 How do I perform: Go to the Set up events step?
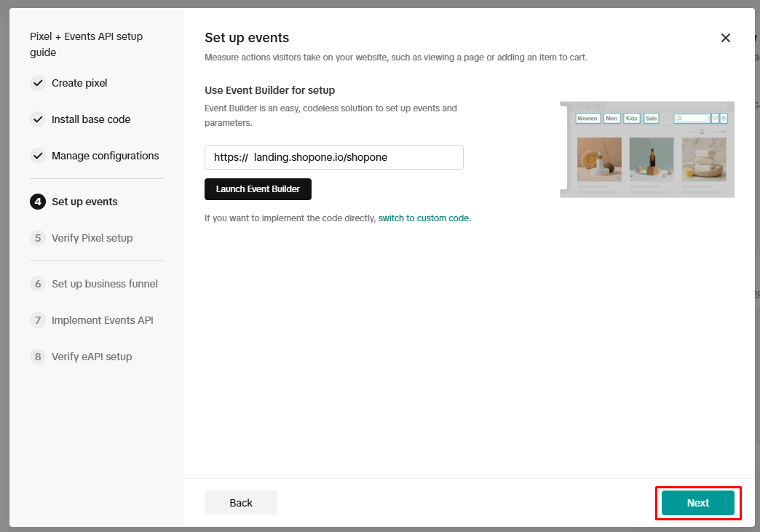pos(84,202)
